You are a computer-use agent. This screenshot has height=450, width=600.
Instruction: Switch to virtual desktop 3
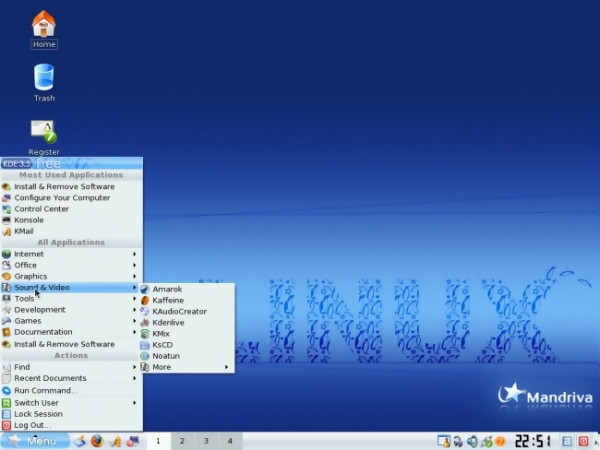point(206,440)
